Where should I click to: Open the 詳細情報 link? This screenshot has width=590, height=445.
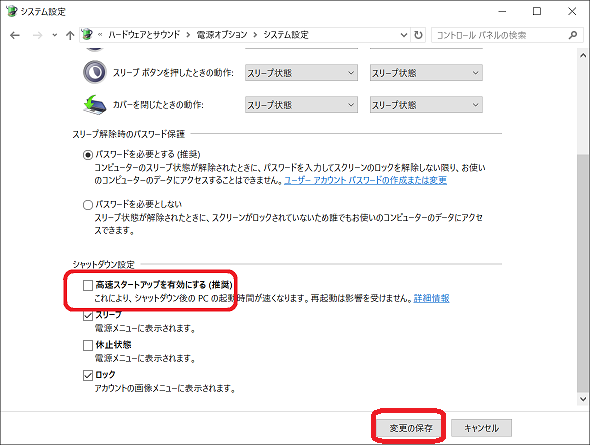coord(431,298)
